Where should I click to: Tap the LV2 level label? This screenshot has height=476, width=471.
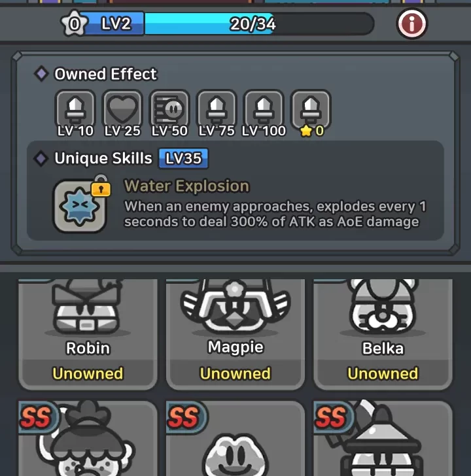(116, 24)
